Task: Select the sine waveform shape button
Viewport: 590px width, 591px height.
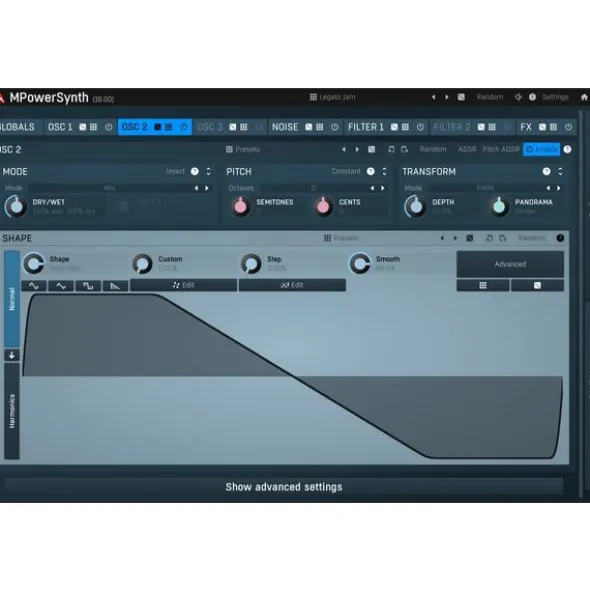Action: [x=34, y=286]
